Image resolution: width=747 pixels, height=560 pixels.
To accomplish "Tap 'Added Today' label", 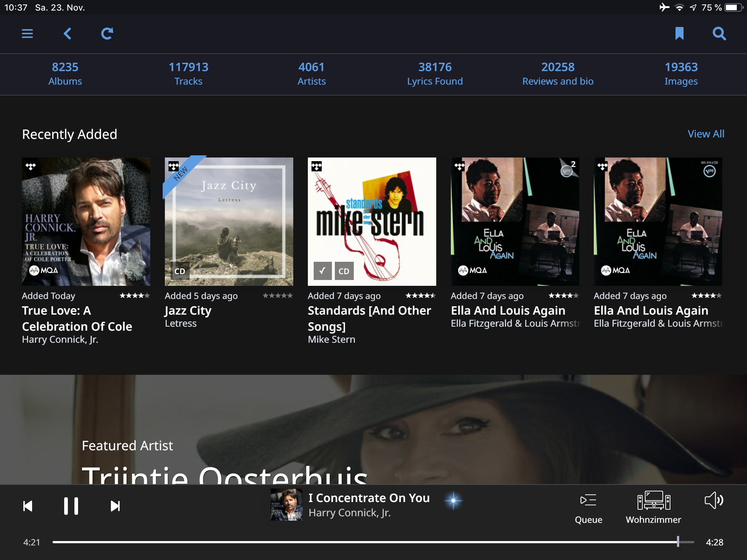I will coord(49,296).
